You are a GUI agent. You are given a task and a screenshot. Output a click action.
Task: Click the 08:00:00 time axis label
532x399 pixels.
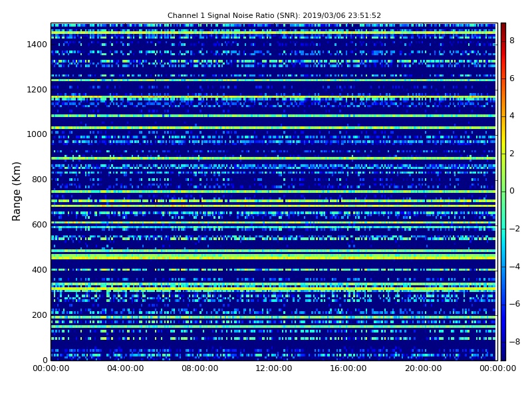(200, 368)
